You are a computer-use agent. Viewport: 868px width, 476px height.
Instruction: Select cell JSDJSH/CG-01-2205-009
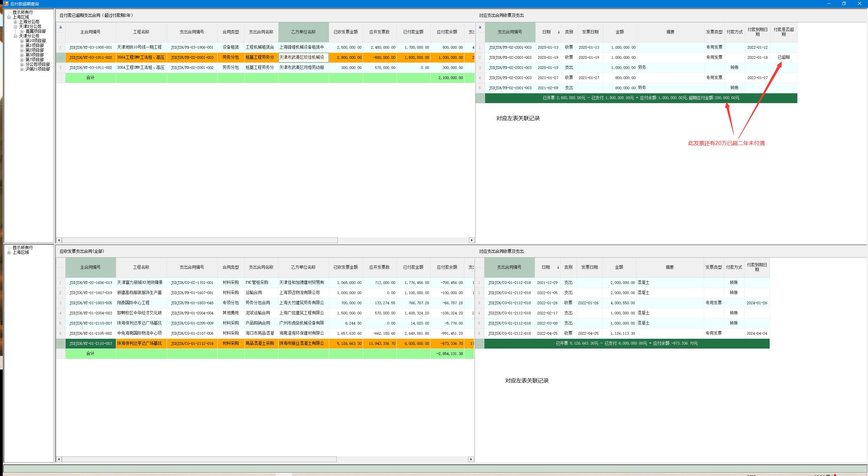click(x=192, y=323)
